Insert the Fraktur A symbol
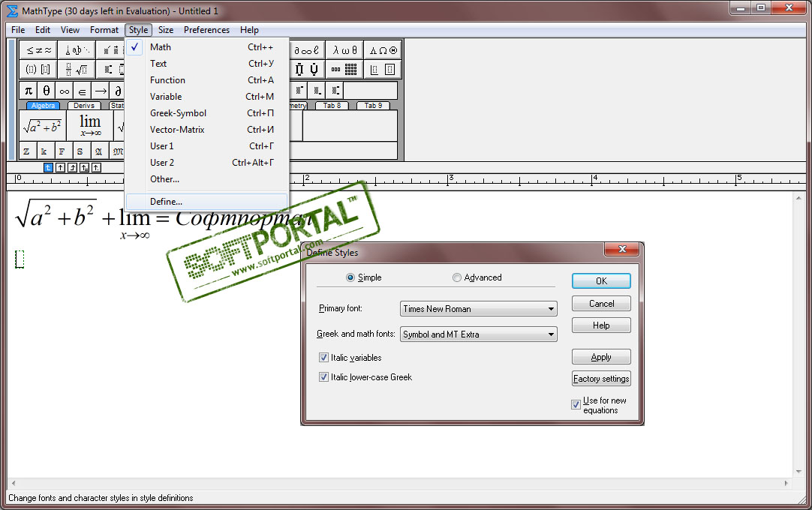This screenshot has height=510, width=812. click(x=98, y=151)
